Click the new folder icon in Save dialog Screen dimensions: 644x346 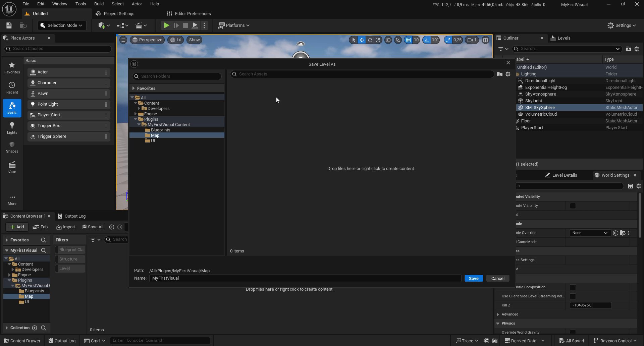pos(499,74)
